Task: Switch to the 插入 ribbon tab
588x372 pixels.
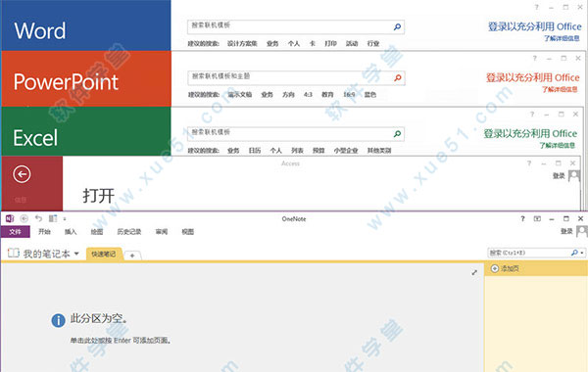Action: click(x=71, y=232)
